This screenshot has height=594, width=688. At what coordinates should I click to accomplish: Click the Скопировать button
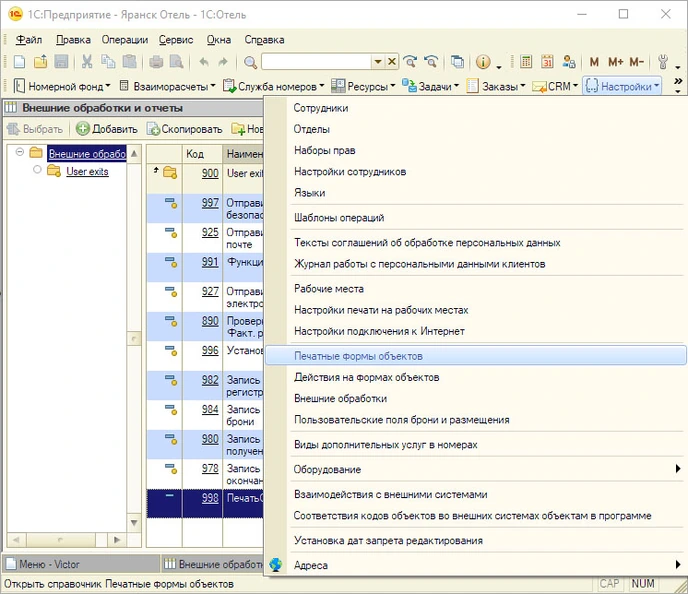(x=185, y=129)
